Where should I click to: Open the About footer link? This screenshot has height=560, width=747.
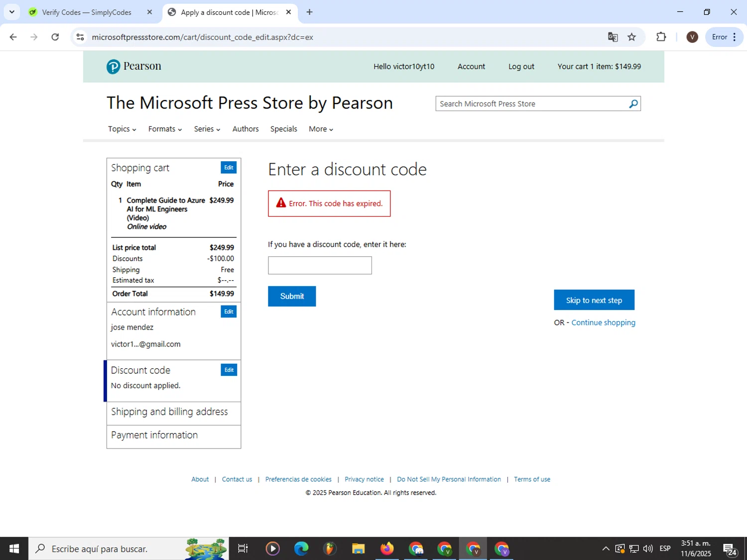pos(200,479)
